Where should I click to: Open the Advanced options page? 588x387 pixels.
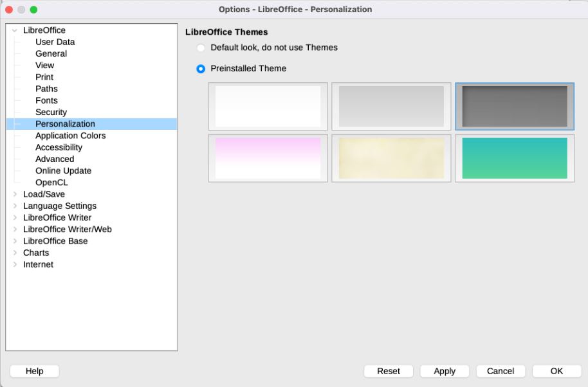tap(55, 159)
